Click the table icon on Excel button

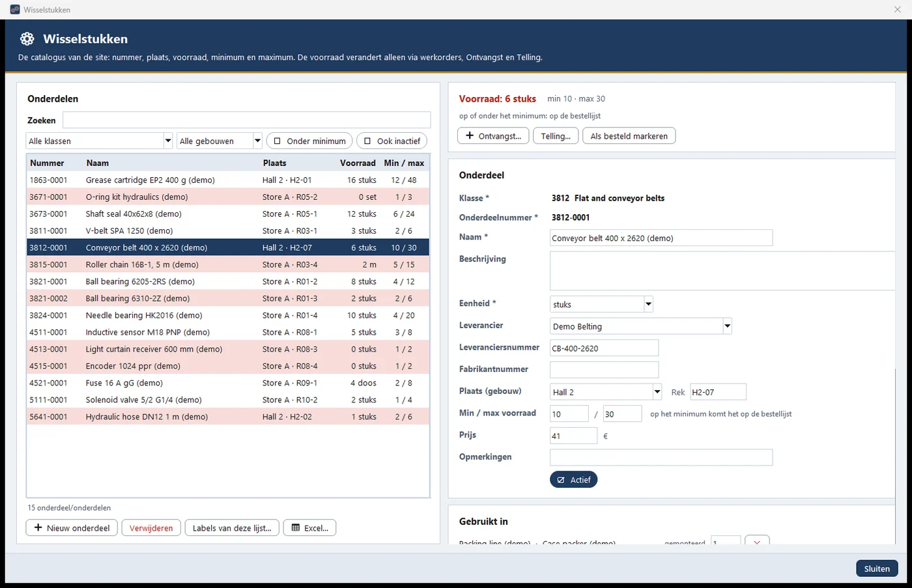(296, 527)
